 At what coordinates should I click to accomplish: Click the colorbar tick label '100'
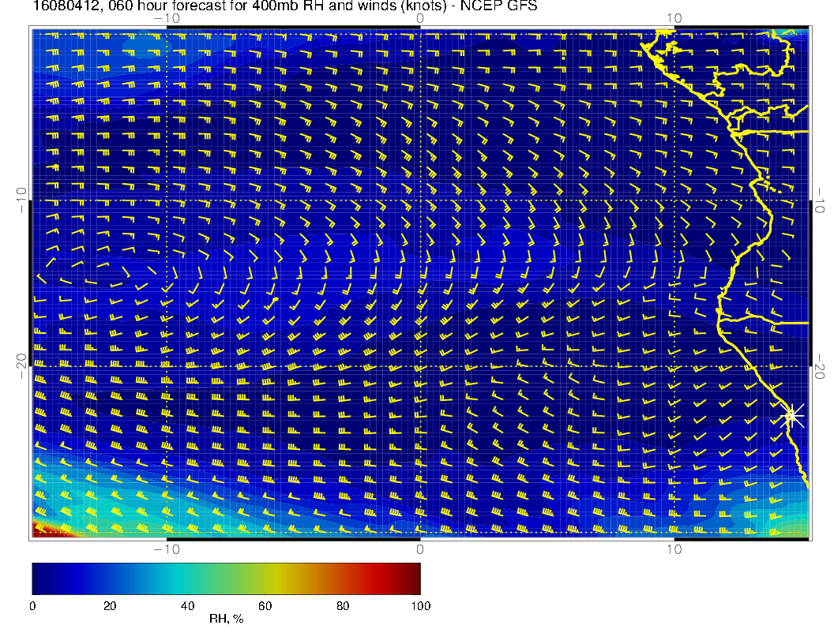click(x=421, y=606)
